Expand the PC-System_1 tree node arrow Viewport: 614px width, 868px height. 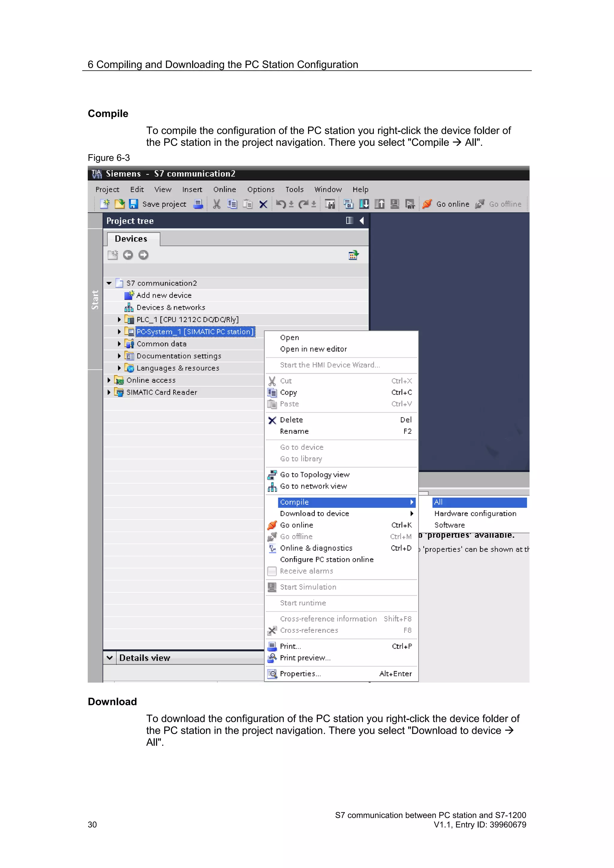pyautogui.click(x=119, y=332)
